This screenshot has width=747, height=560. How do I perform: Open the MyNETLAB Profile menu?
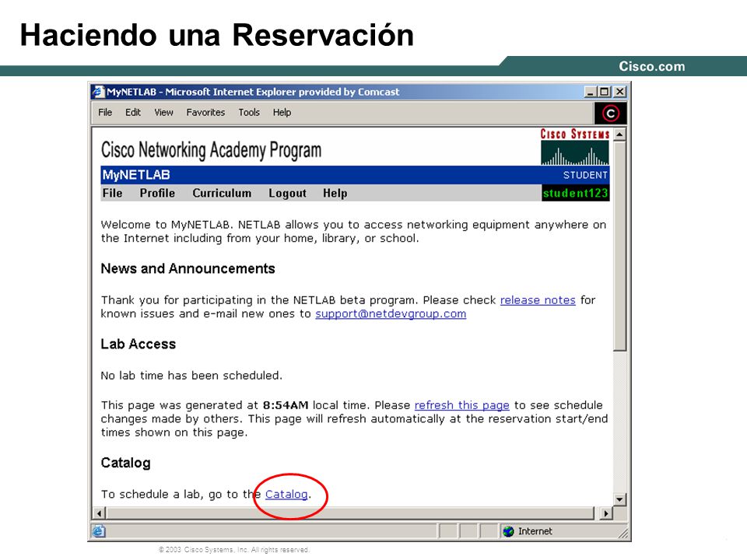pyautogui.click(x=157, y=193)
